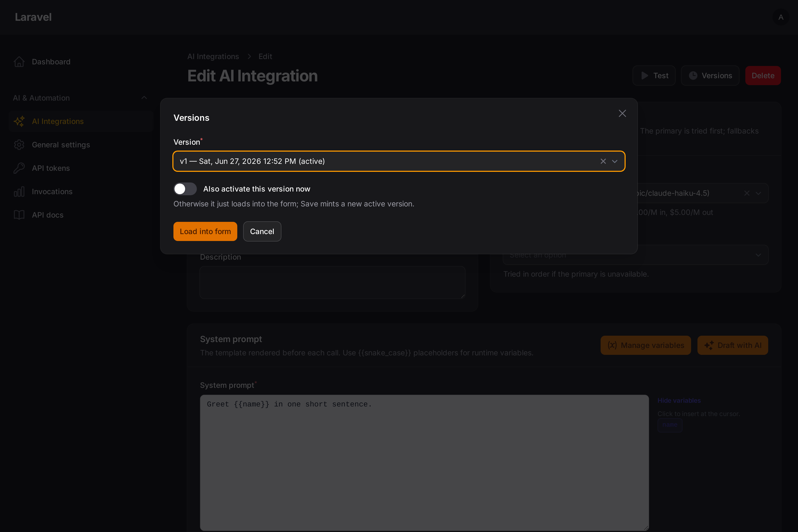Click the Invocations chart icon
Viewport: 798px width, 532px height.
tap(19, 191)
